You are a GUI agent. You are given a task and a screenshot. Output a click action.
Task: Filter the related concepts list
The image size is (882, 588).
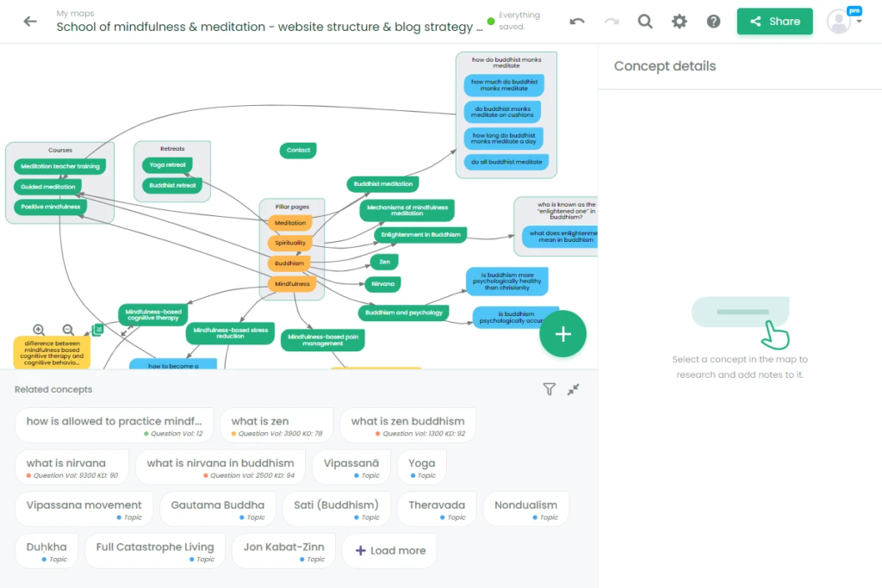[x=550, y=389]
